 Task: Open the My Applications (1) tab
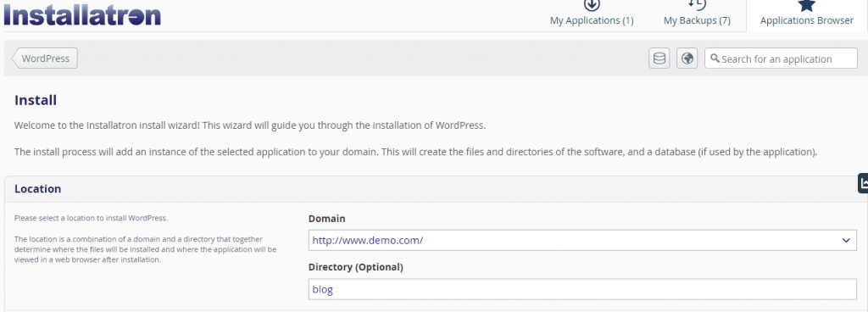coord(592,20)
